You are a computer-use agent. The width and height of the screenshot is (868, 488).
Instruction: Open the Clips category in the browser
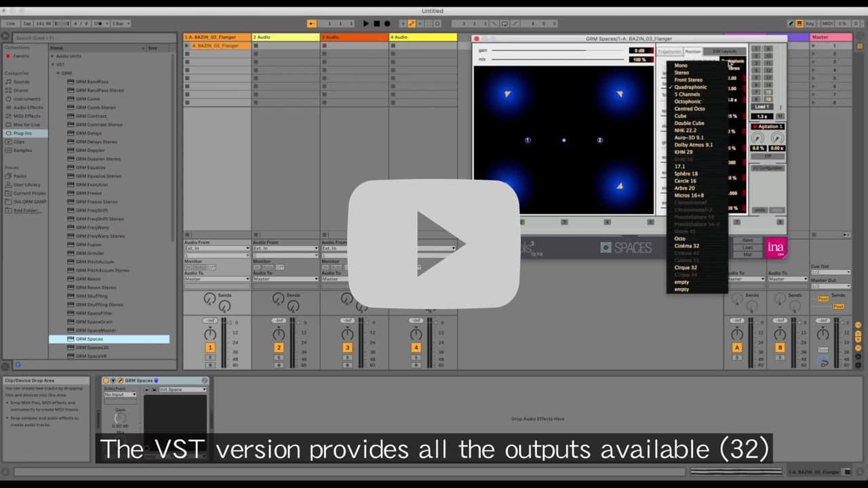19,142
